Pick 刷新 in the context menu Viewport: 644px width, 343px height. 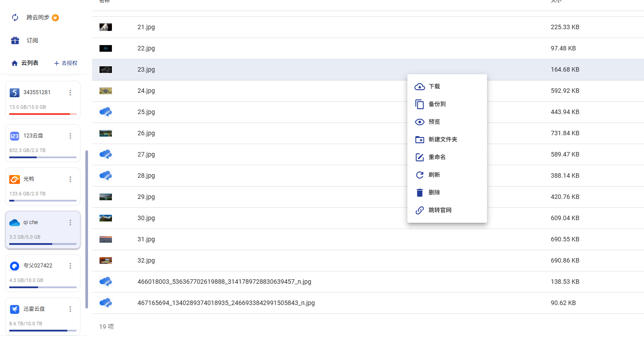click(x=447, y=175)
